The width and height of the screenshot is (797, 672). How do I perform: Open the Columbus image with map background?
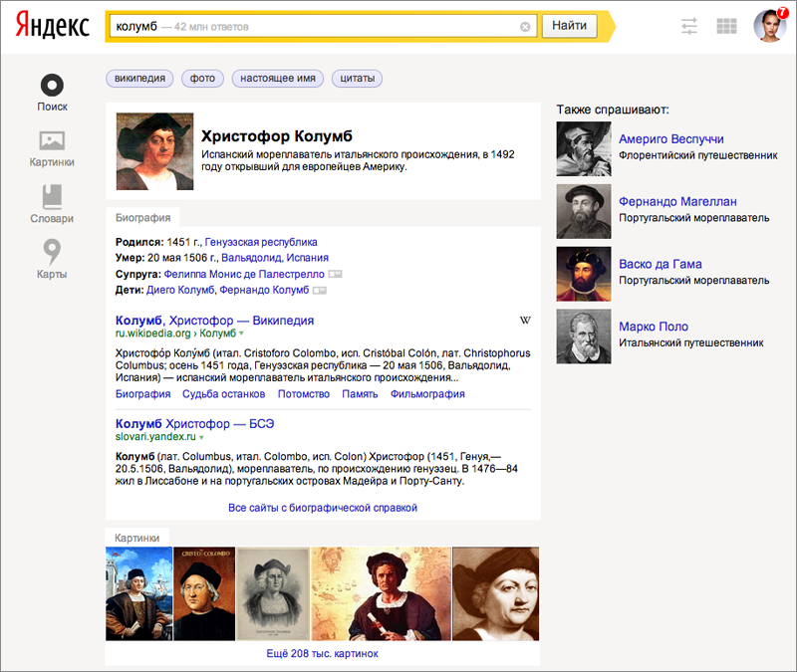point(381,593)
